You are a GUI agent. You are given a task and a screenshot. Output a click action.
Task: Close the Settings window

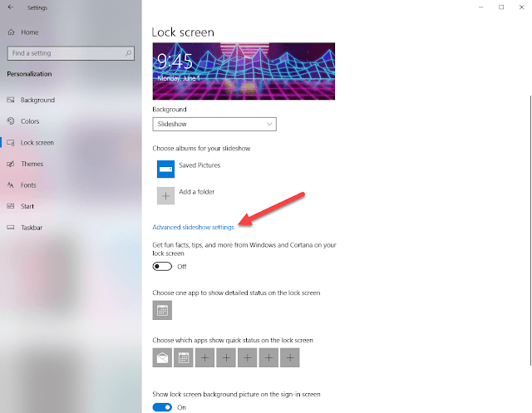[x=521, y=7]
